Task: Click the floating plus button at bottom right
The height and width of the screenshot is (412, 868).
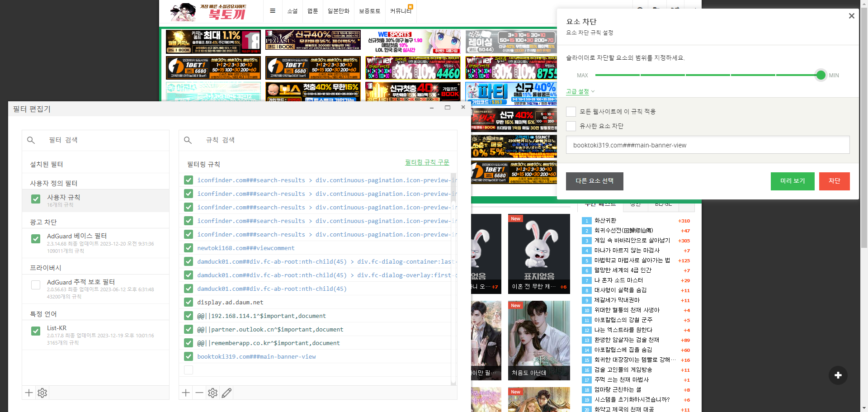Action: (x=838, y=375)
